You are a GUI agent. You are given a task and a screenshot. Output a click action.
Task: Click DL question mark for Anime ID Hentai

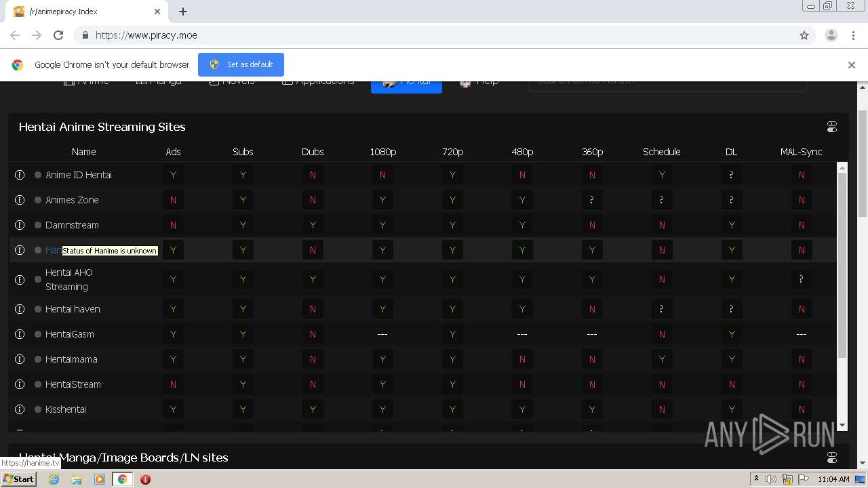732,175
